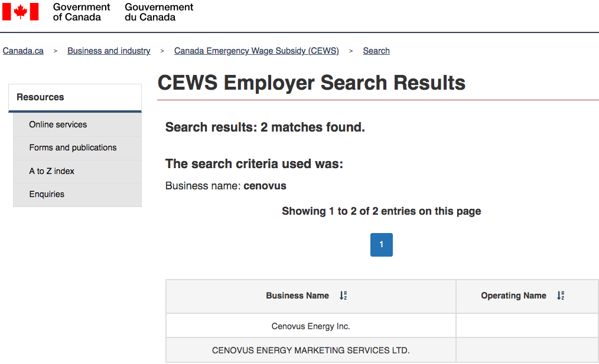Click the CEWS Employer Search Results heading
The image size is (599, 364).
[x=311, y=83]
